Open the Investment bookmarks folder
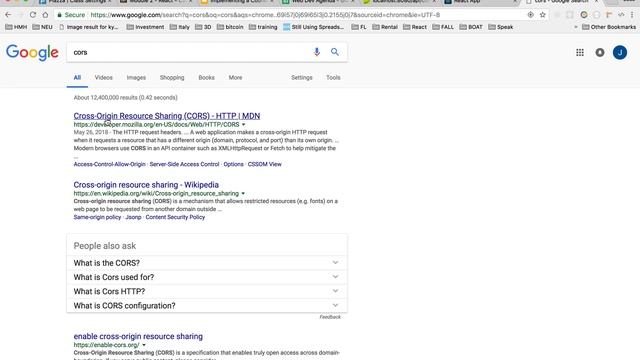 tap(145, 27)
